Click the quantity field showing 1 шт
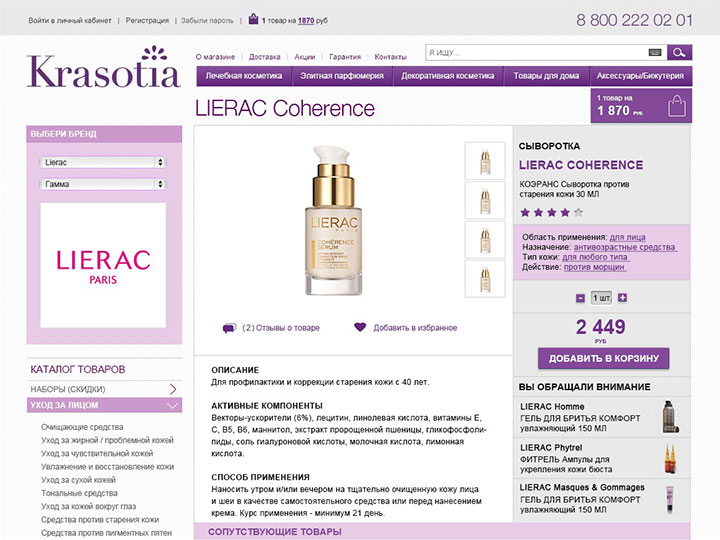This screenshot has height=540, width=720. pos(601,298)
